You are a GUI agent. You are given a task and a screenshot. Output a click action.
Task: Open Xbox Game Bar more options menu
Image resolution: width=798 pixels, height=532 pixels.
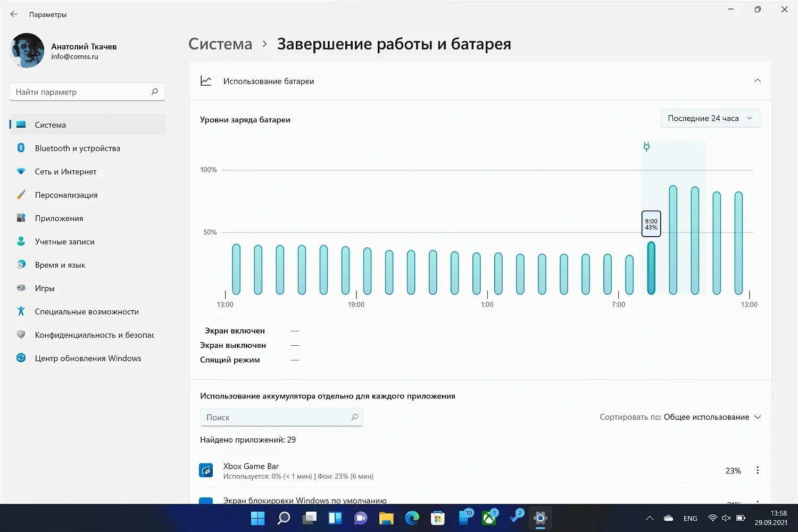758,470
